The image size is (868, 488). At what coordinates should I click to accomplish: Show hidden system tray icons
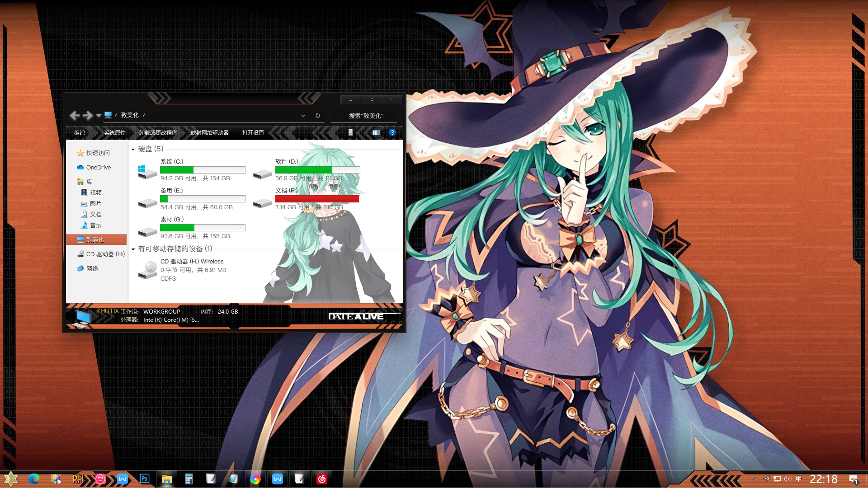click(x=755, y=479)
